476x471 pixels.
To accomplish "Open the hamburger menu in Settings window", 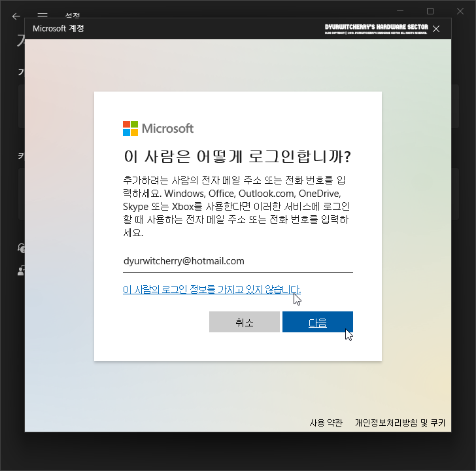I will coord(42,14).
